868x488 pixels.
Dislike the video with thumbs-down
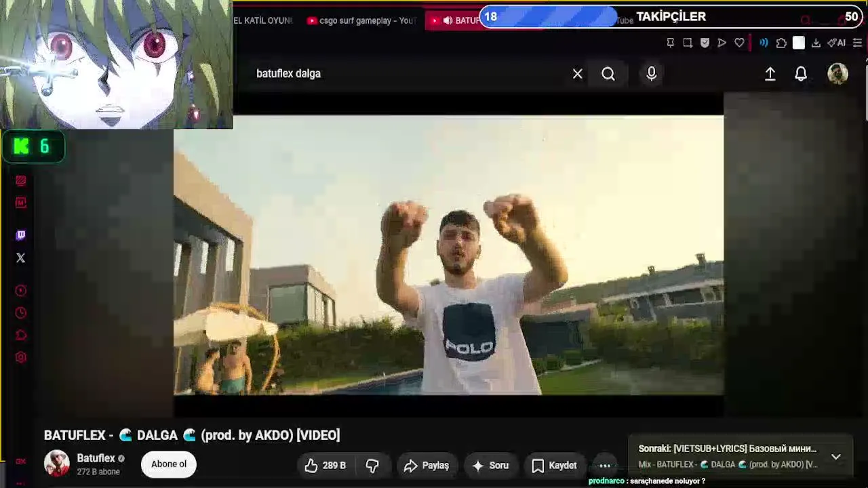[372, 465]
